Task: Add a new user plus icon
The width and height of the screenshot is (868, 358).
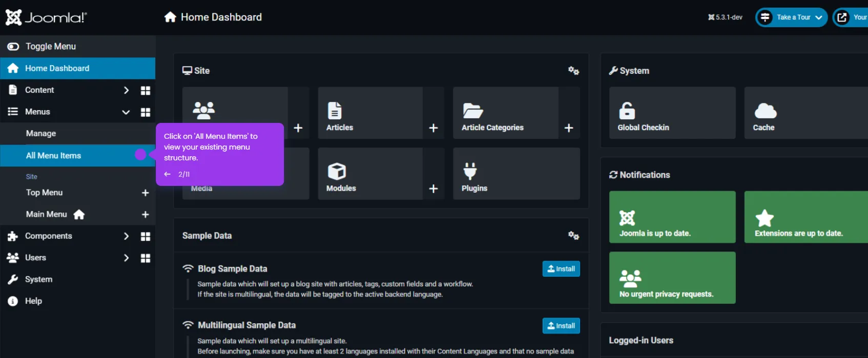Action: tap(298, 128)
